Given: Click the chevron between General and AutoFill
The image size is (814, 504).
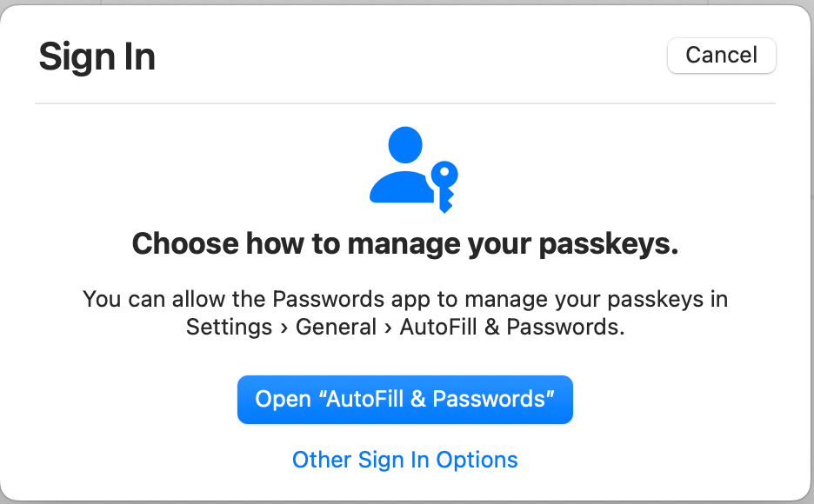Looking at the screenshot, I should point(388,328).
